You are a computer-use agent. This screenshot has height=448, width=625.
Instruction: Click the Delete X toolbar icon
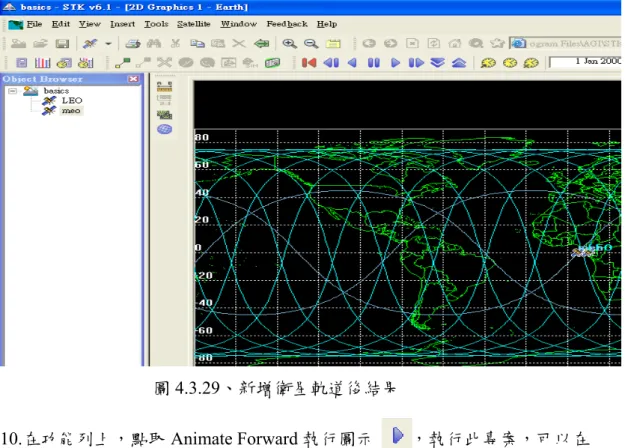(239, 43)
